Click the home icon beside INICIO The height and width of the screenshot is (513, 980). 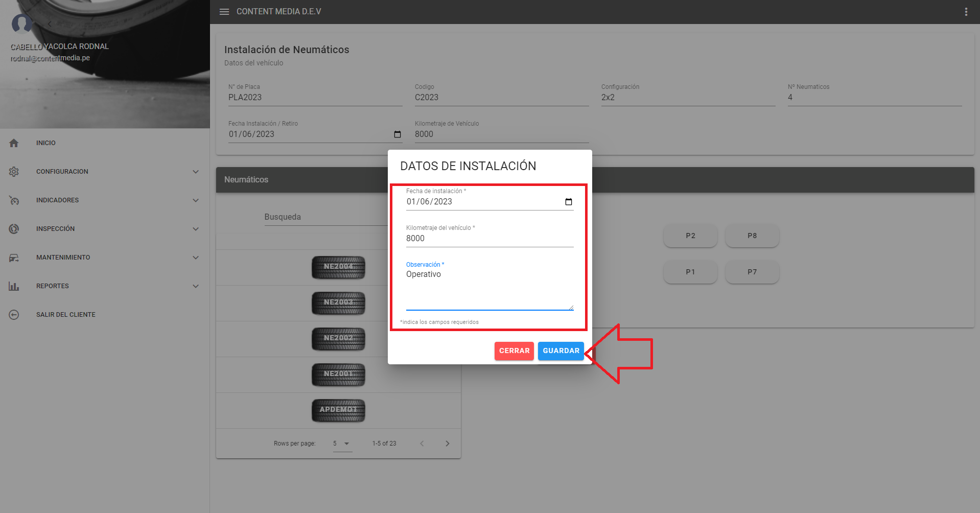14,143
